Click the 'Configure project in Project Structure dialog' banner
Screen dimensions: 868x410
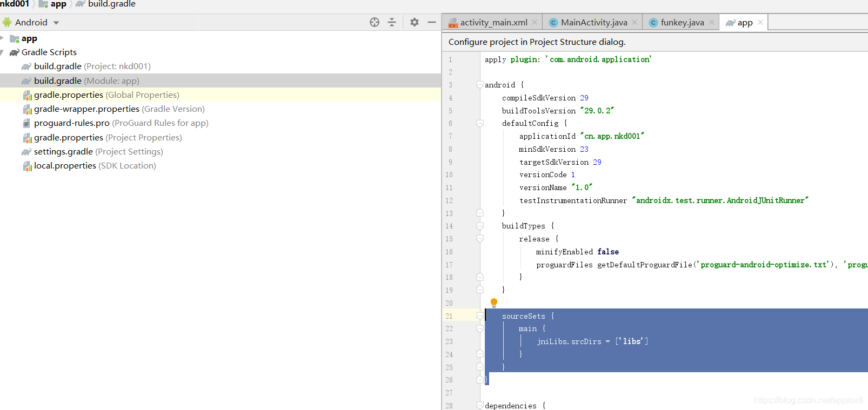pos(537,42)
